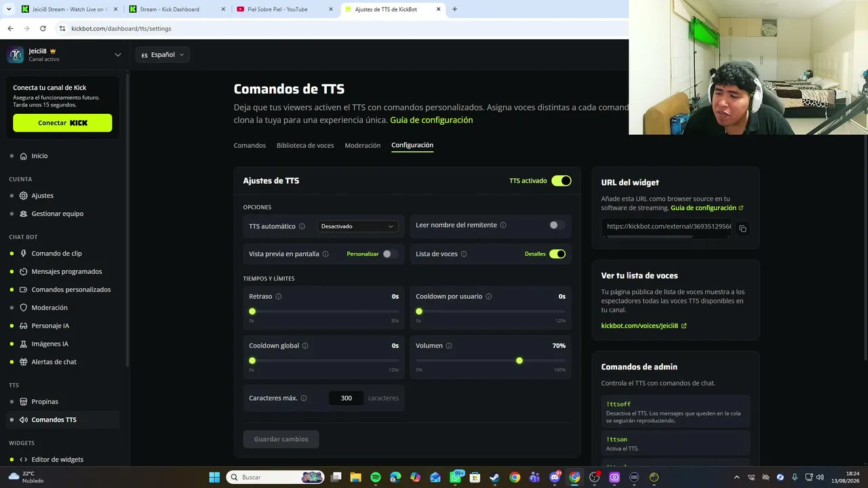Select the Configuración tab
Screen dimensions: 868x488
pyautogui.click(x=412, y=145)
